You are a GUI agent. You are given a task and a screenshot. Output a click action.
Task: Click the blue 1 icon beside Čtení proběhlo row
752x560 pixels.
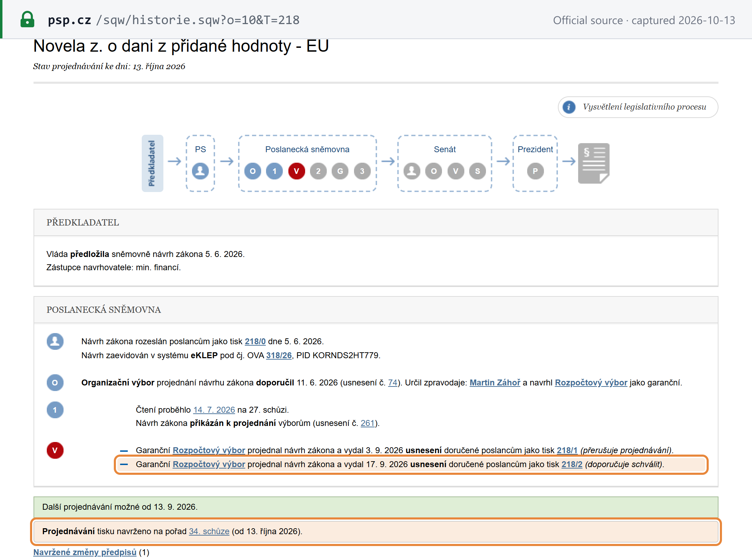point(55,410)
